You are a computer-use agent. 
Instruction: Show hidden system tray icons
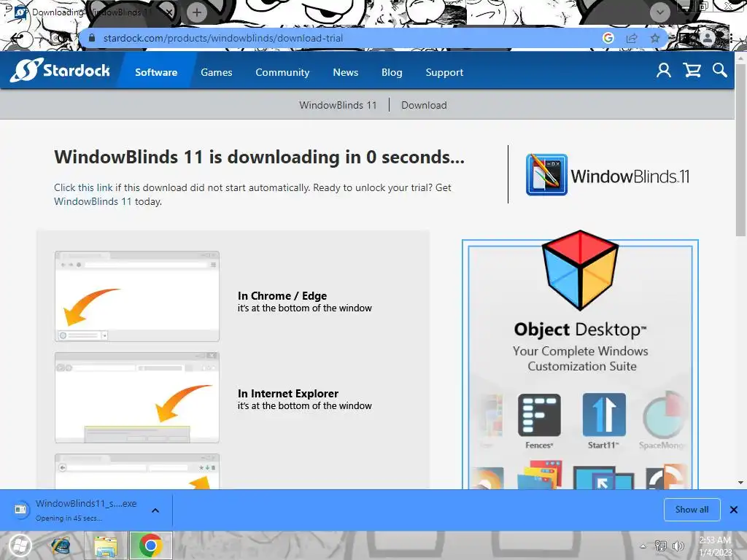pyautogui.click(x=643, y=546)
